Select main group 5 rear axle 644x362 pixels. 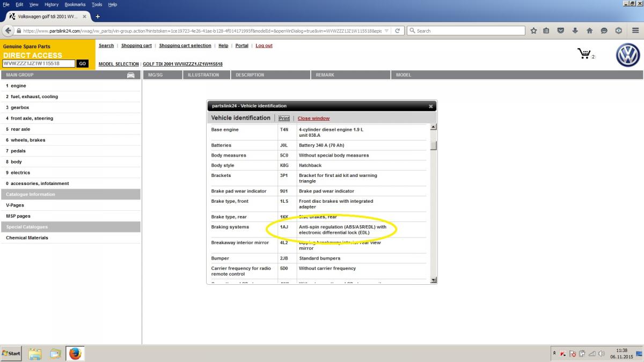pyautogui.click(x=71, y=129)
